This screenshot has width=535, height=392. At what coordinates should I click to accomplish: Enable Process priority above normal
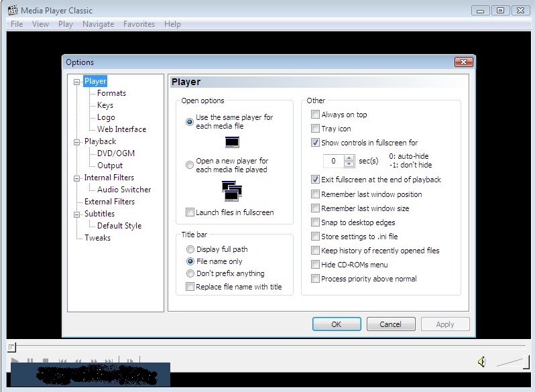(x=315, y=279)
